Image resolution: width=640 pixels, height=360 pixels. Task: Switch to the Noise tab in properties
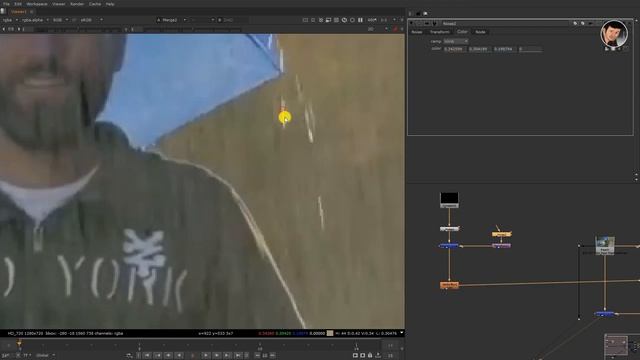417,32
